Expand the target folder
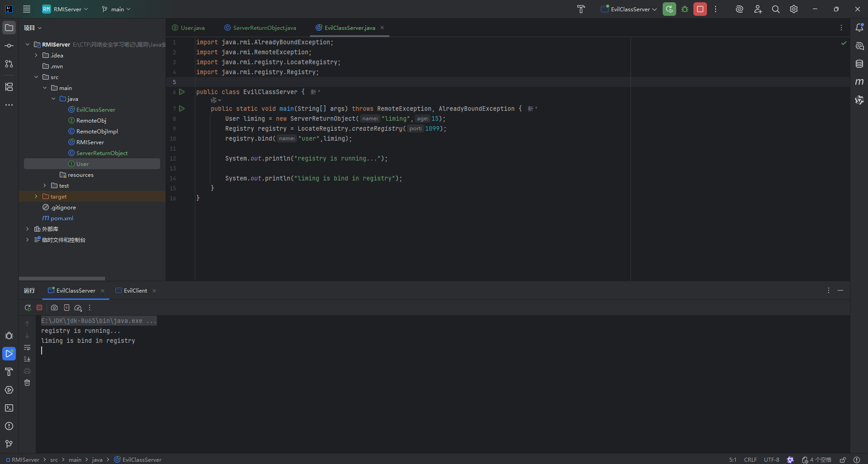This screenshot has width=868, height=464. 36,197
